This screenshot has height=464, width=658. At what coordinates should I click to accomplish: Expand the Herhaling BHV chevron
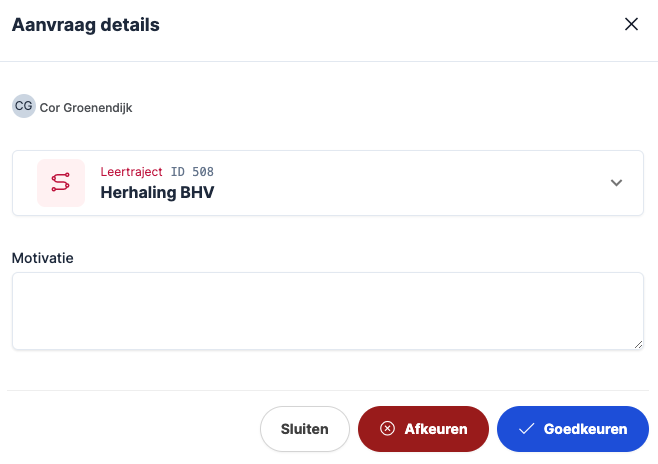pyautogui.click(x=616, y=183)
